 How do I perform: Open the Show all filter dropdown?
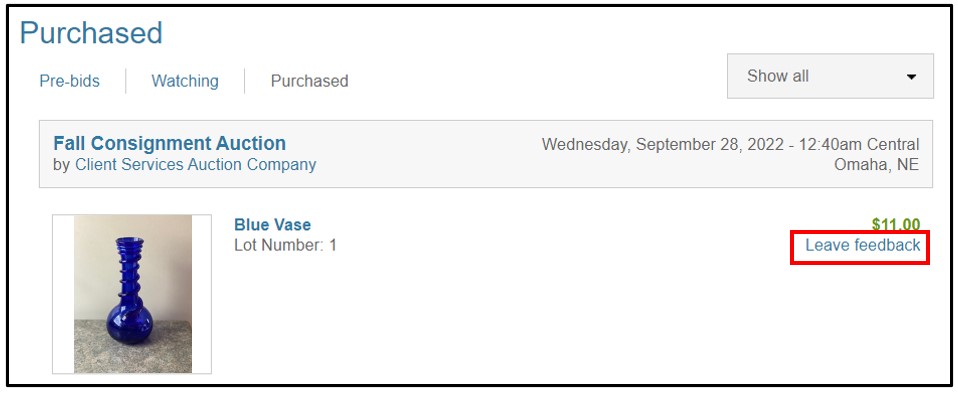[x=830, y=76]
